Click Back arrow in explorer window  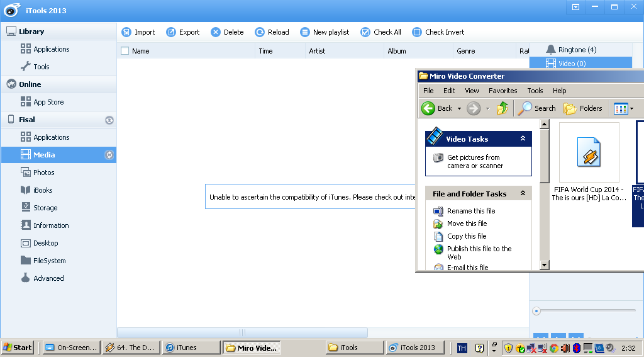coord(437,108)
